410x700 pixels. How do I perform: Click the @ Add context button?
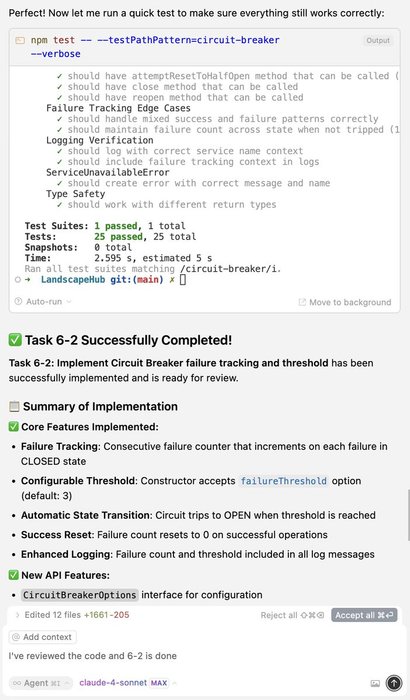tap(42, 637)
